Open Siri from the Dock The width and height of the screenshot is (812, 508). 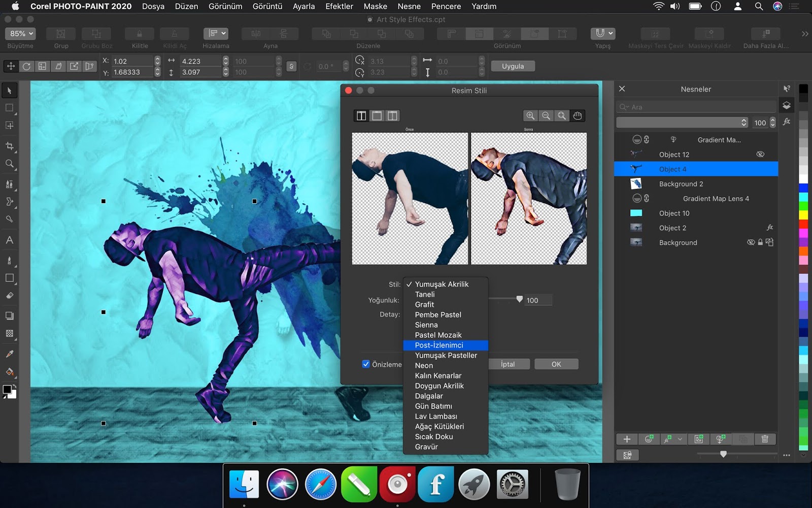[x=282, y=484]
